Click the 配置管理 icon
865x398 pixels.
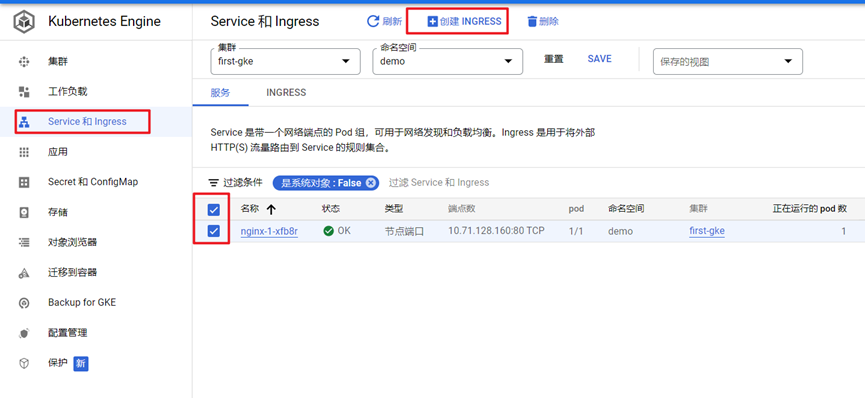[x=24, y=333]
